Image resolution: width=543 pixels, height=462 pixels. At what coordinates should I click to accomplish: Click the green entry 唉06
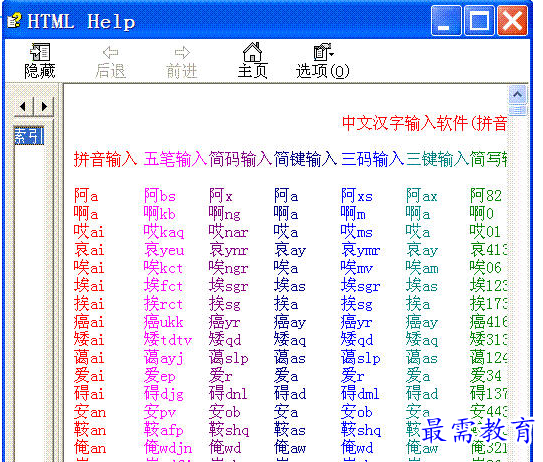point(486,267)
